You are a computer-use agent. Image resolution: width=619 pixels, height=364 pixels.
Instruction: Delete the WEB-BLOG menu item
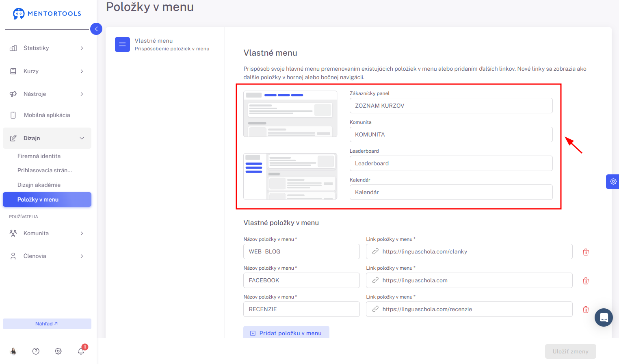point(586,252)
